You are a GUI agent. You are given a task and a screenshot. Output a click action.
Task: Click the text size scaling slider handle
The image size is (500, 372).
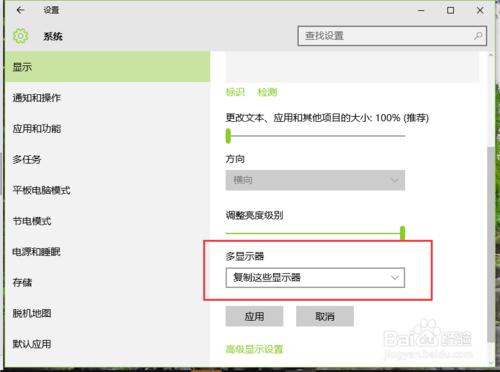[x=228, y=136]
